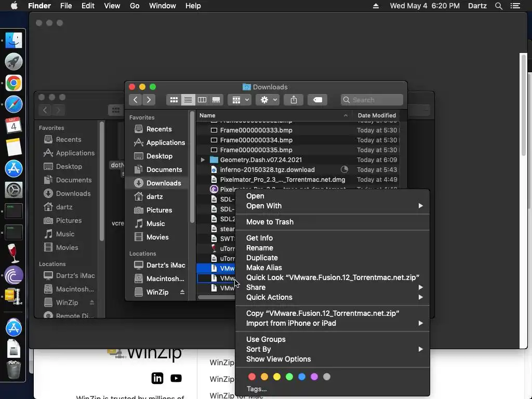
Task: Switch Downloads to list view
Action: [x=188, y=100]
